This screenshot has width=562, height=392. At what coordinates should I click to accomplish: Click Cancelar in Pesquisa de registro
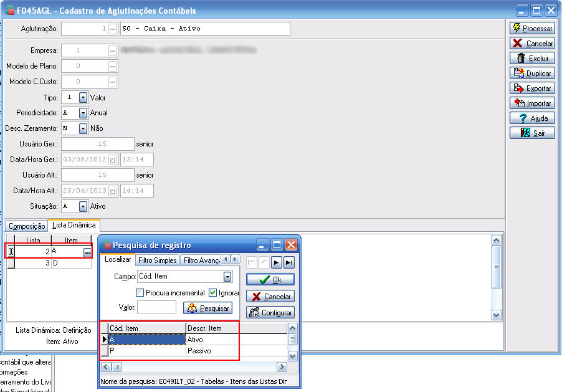pos(270,296)
